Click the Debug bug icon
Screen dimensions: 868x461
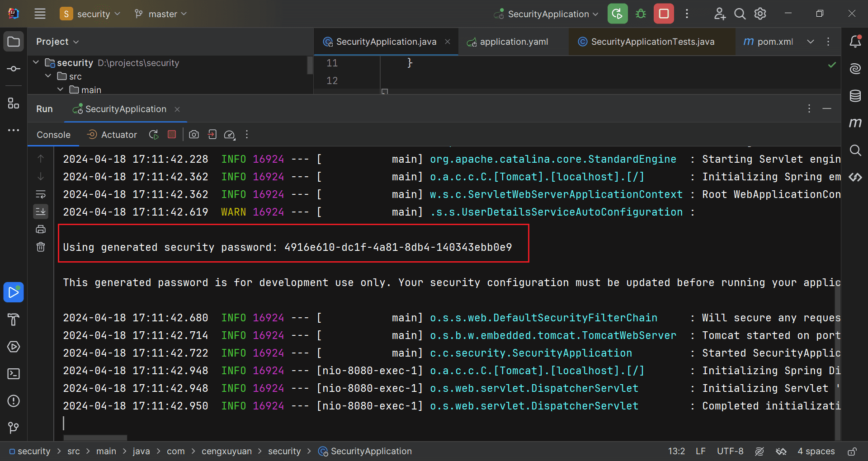[641, 14]
